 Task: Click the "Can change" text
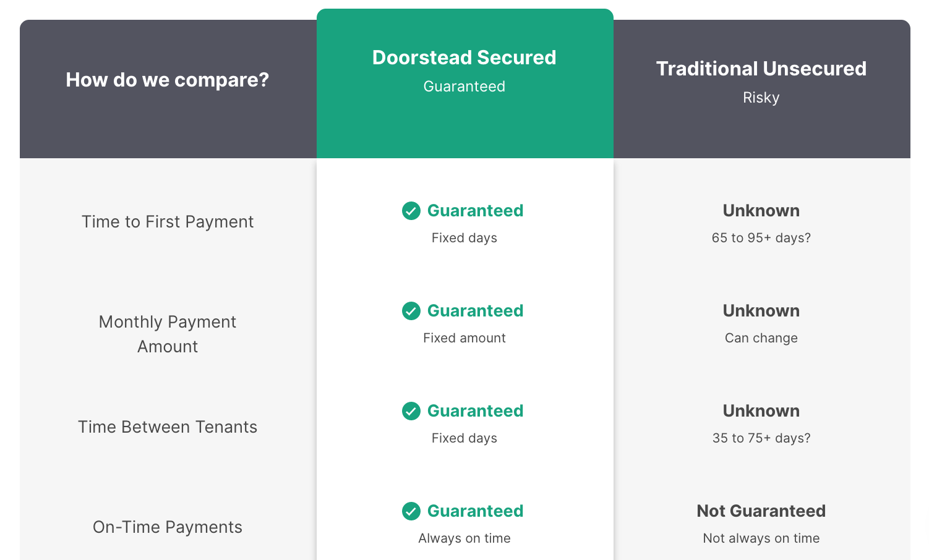(761, 338)
